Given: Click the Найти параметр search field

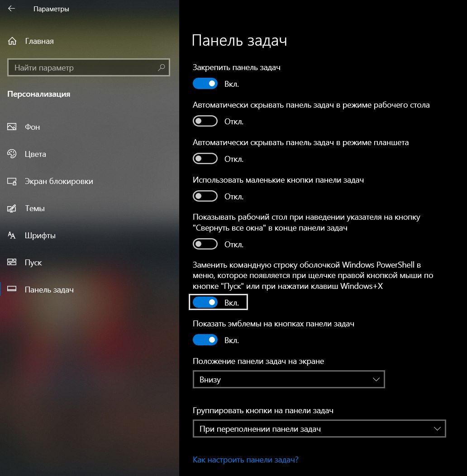Looking at the screenshot, I should pos(88,67).
